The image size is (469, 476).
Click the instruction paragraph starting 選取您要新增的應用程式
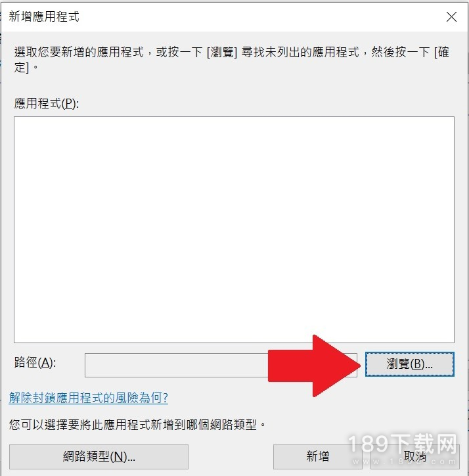pos(231,59)
